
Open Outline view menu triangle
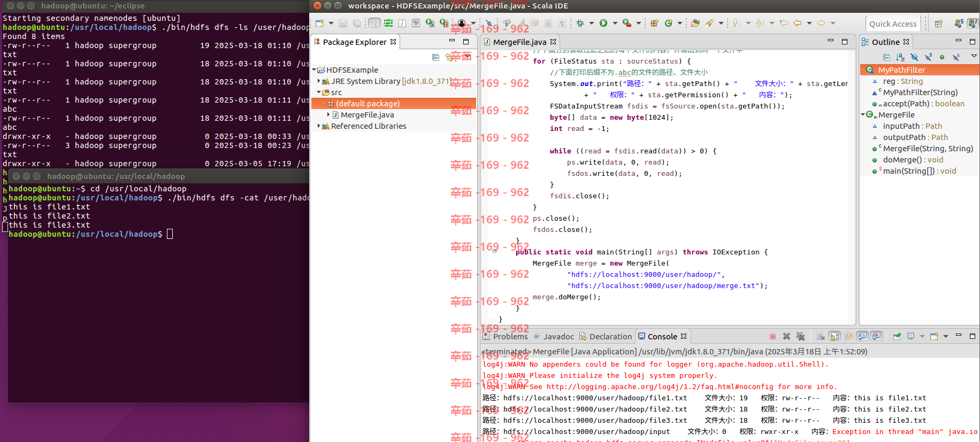[974, 56]
